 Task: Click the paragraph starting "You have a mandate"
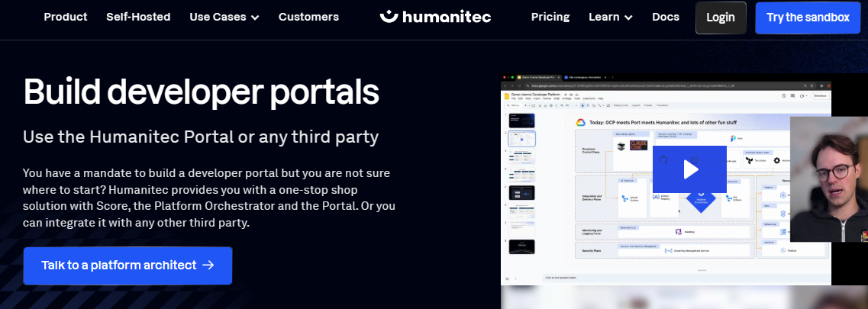(x=208, y=198)
